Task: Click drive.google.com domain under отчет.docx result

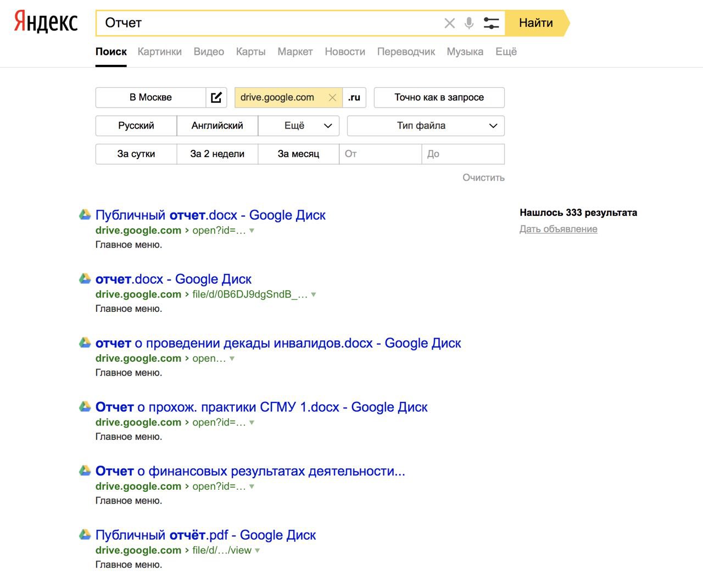Action: pos(138,294)
